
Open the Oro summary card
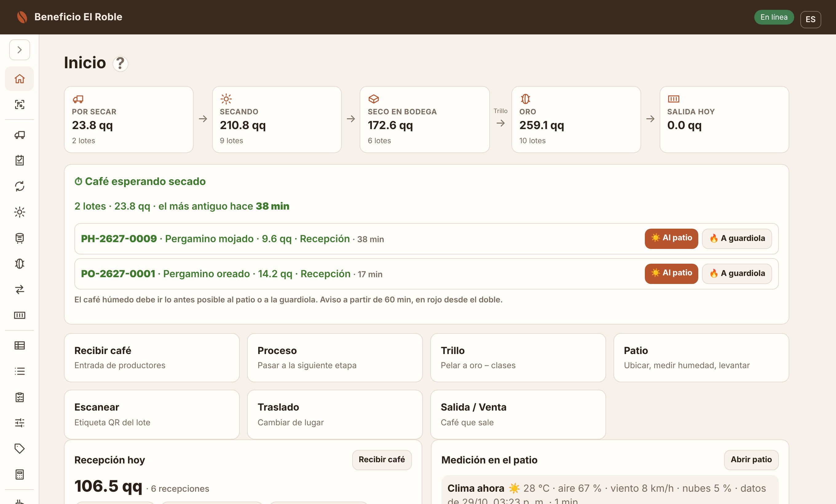pyautogui.click(x=576, y=119)
